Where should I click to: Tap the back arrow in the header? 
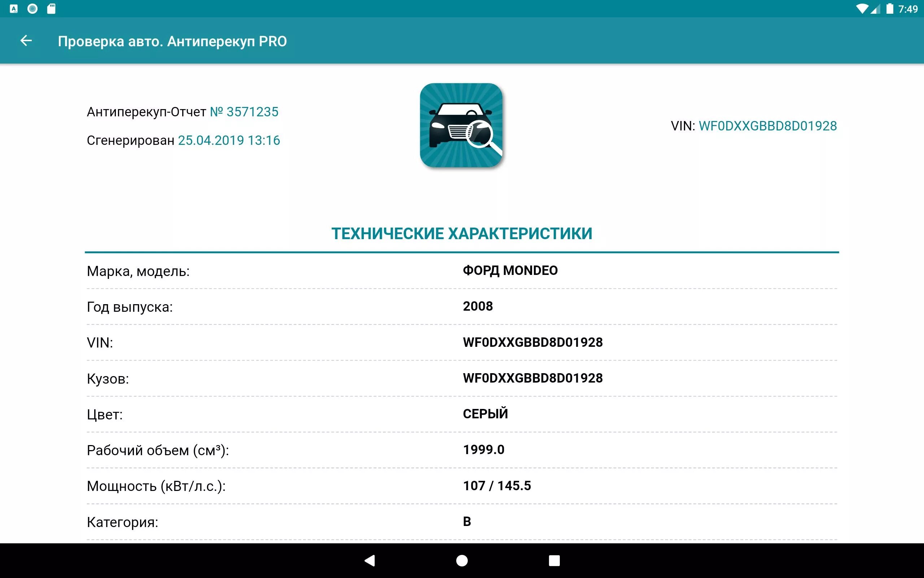[26, 40]
